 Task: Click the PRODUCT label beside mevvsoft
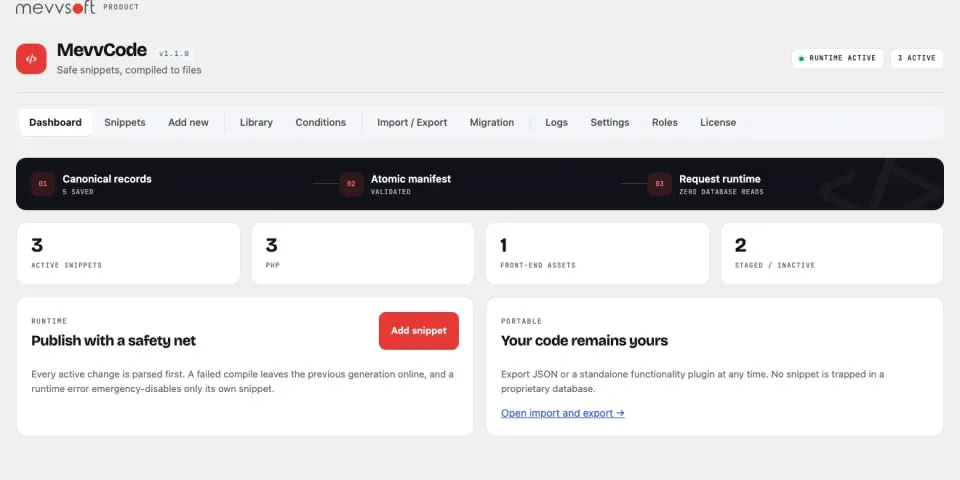tap(121, 7)
